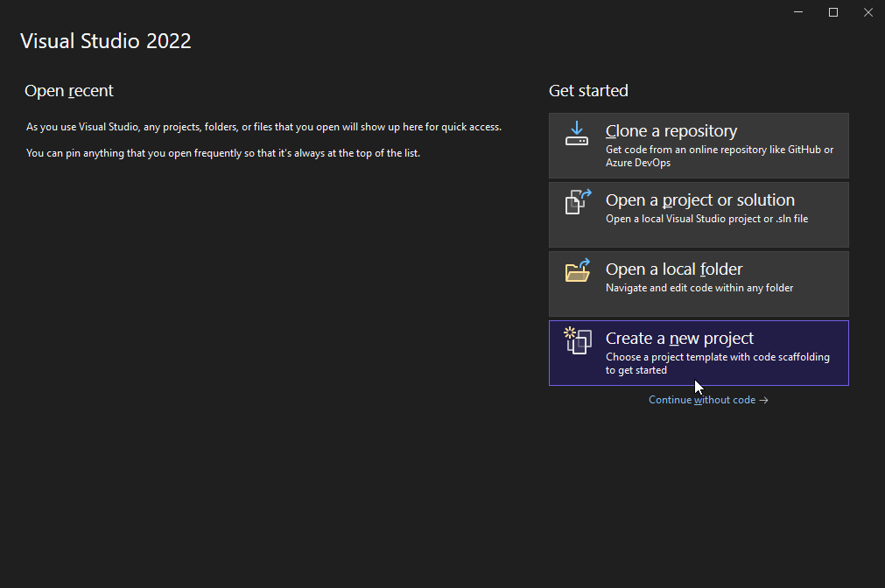Click 'Choose a project template' description text
The width and height of the screenshot is (885, 588).
click(718, 364)
